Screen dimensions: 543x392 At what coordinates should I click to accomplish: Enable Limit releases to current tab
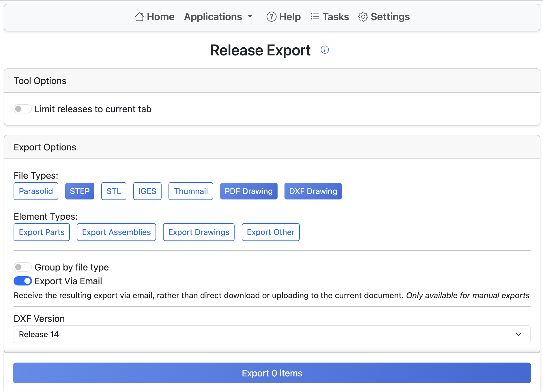click(x=23, y=109)
